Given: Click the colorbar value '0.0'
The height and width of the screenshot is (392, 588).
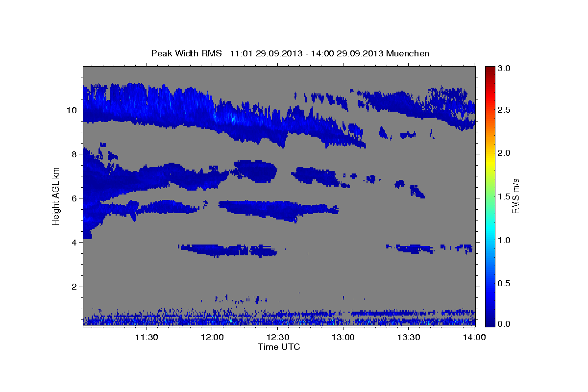Looking at the screenshot, I should tap(505, 324).
